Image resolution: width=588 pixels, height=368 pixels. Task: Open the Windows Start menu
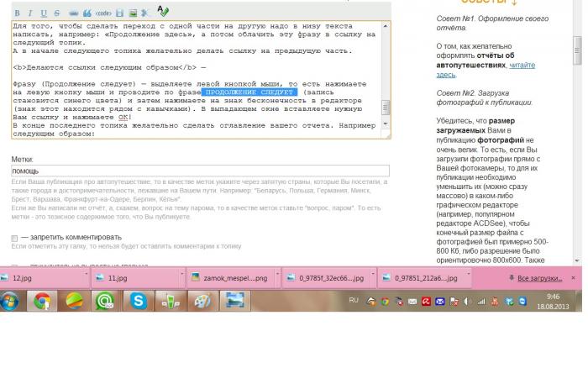coord(11,301)
